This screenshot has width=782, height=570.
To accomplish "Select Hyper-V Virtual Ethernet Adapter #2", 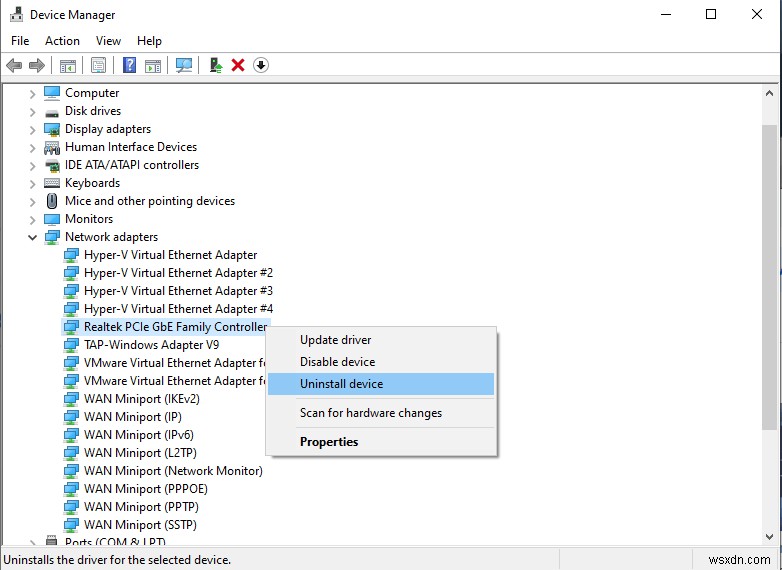I will point(179,273).
